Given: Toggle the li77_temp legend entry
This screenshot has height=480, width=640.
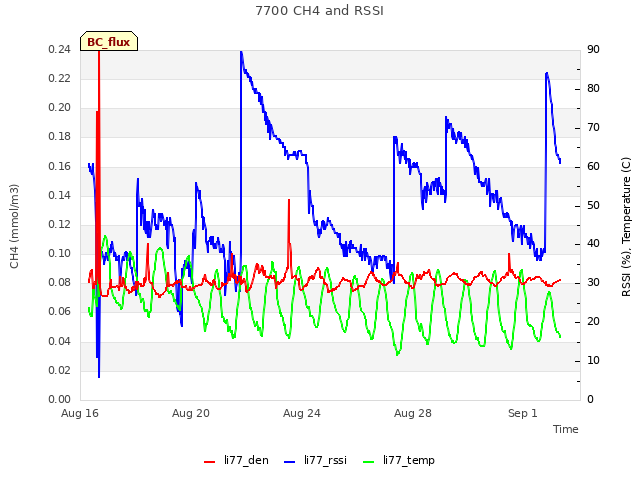Looking at the screenshot, I should coord(399,460).
